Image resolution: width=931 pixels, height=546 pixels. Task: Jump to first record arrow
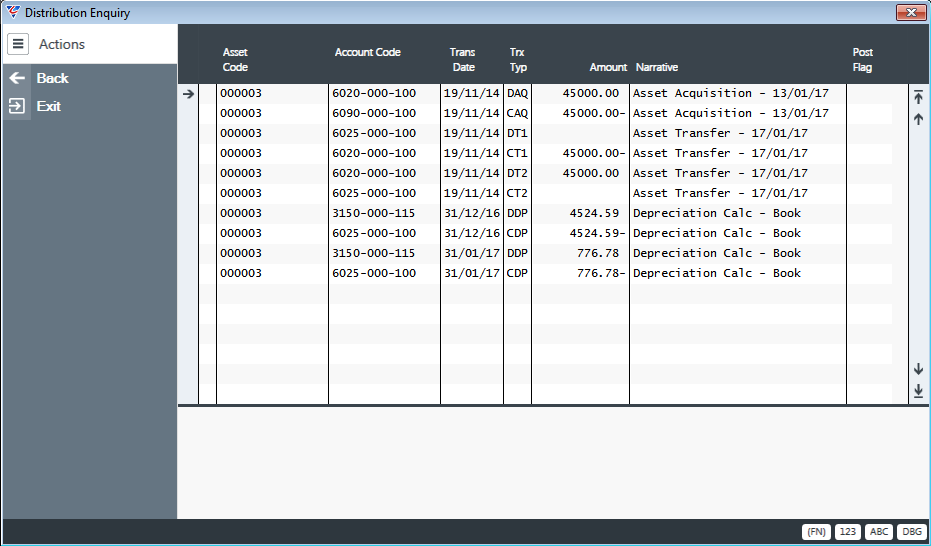918,97
